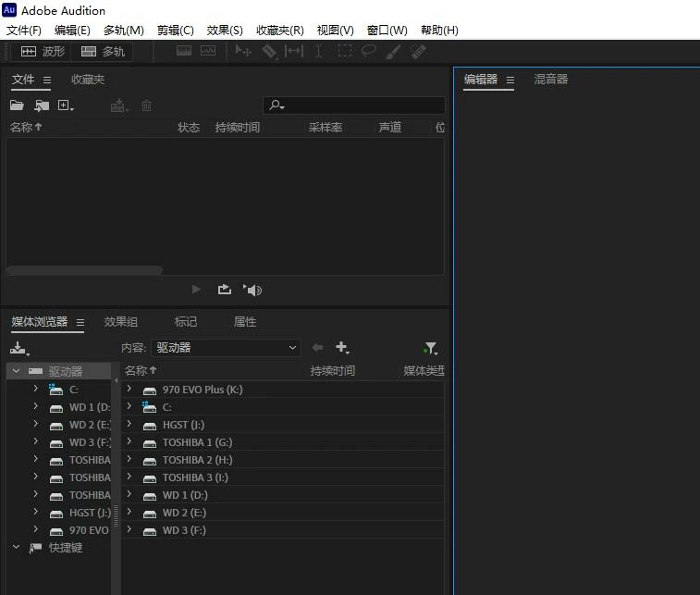700x595 pixels.
Task: Click the Play button in Files panel
Action: pyautogui.click(x=196, y=290)
